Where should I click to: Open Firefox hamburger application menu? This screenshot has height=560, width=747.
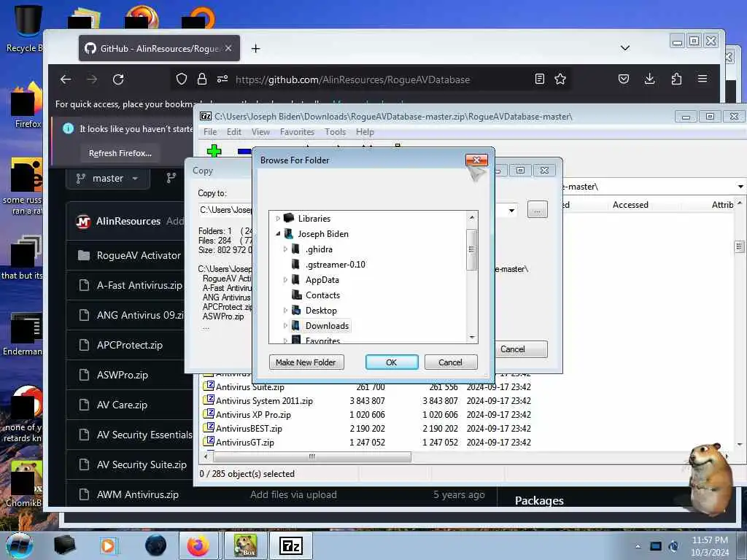[x=703, y=79]
